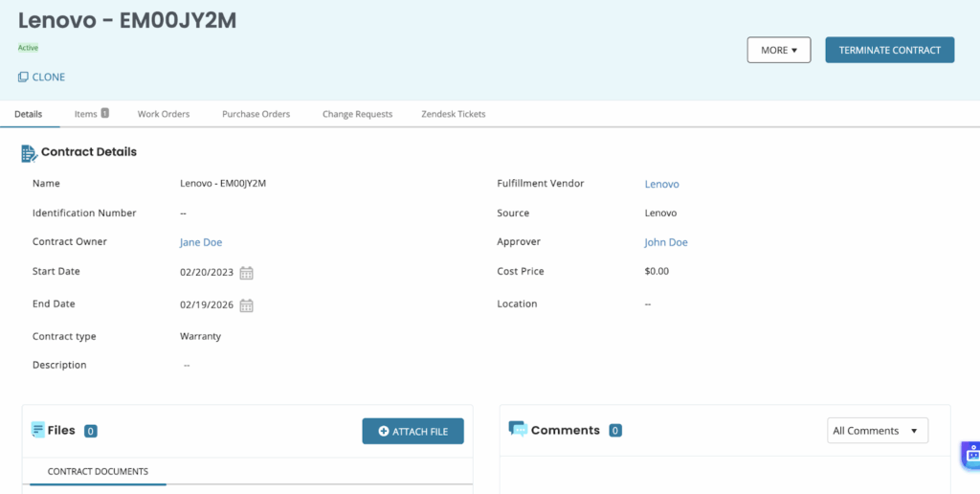Switch to the Details tab
The width and height of the screenshot is (980, 494).
pyautogui.click(x=29, y=115)
